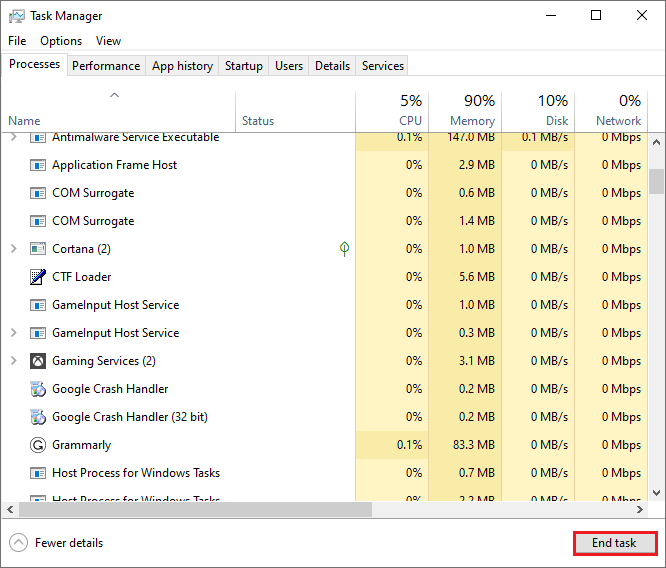This screenshot has width=666, height=568.
Task: Switch to the App history tab
Action: pyautogui.click(x=182, y=66)
